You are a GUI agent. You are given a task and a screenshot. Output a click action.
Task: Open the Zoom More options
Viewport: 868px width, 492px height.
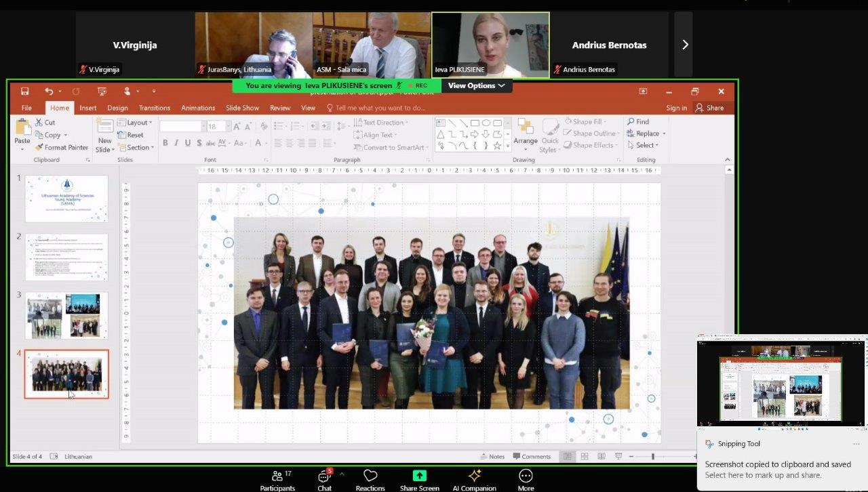(x=526, y=480)
